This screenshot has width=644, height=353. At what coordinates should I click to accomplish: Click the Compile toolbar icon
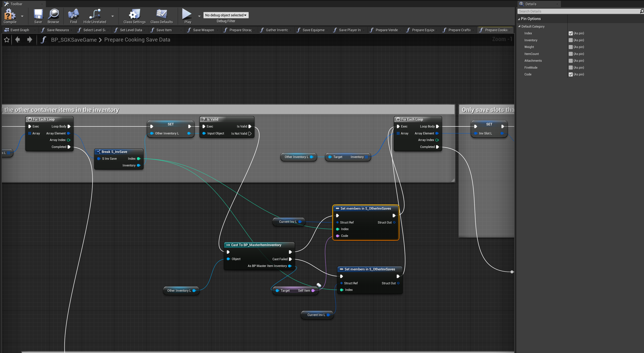point(10,14)
